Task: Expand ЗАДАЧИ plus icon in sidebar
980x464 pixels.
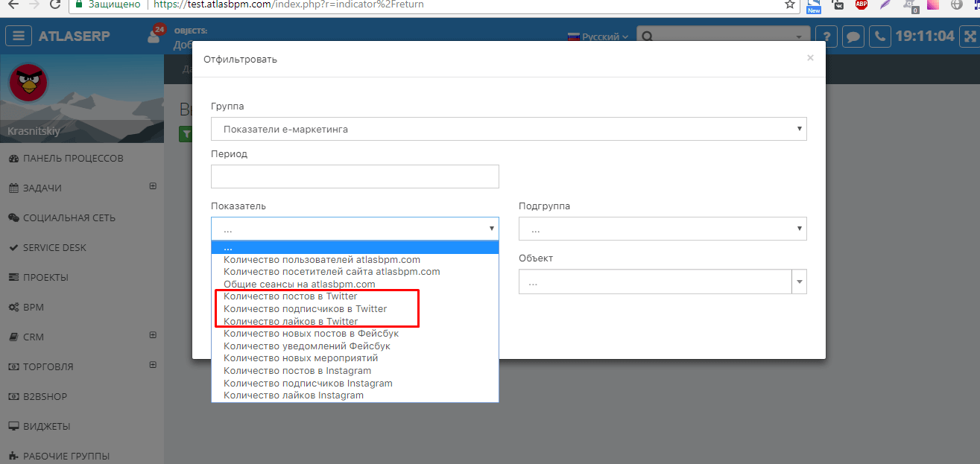Action: coord(153,186)
